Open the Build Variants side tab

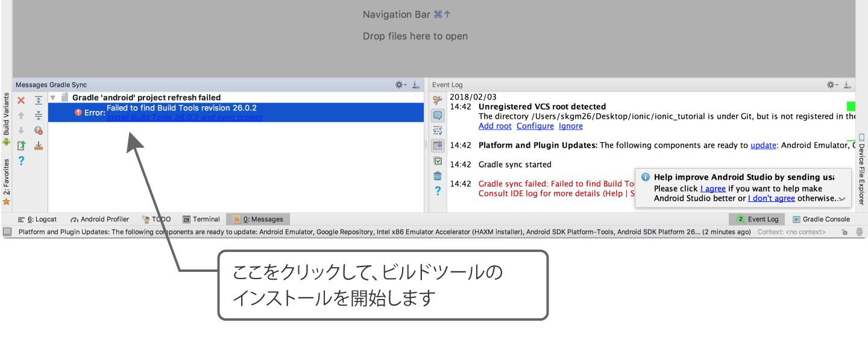7,120
